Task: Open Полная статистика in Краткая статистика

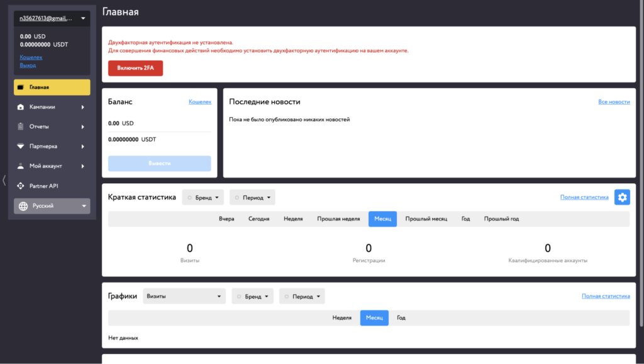Action: (584, 197)
